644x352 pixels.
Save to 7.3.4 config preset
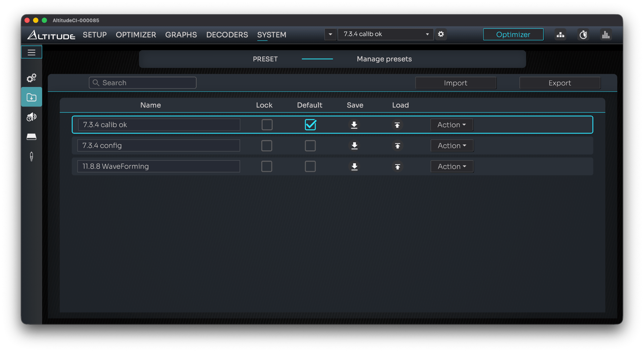(354, 146)
